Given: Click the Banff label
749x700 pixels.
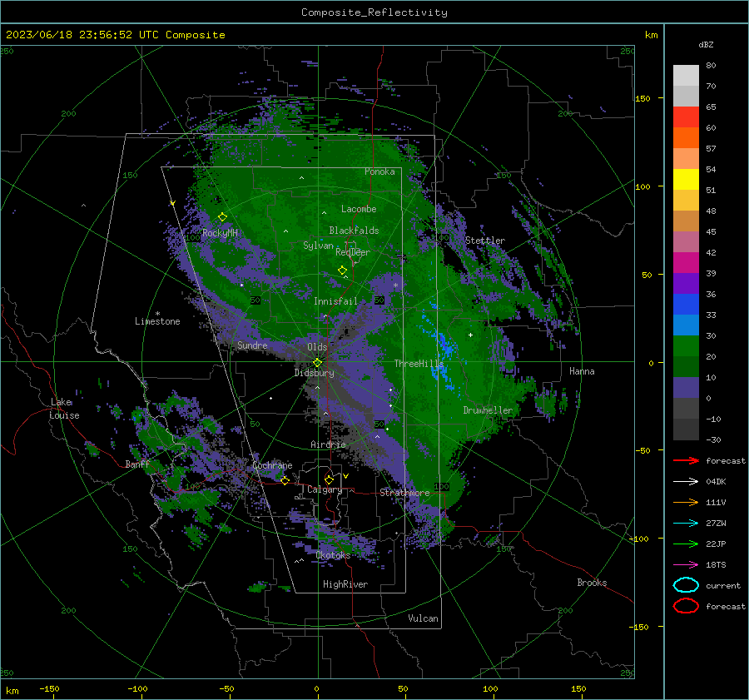Looking at the screenshot, I should click(137, 464).
